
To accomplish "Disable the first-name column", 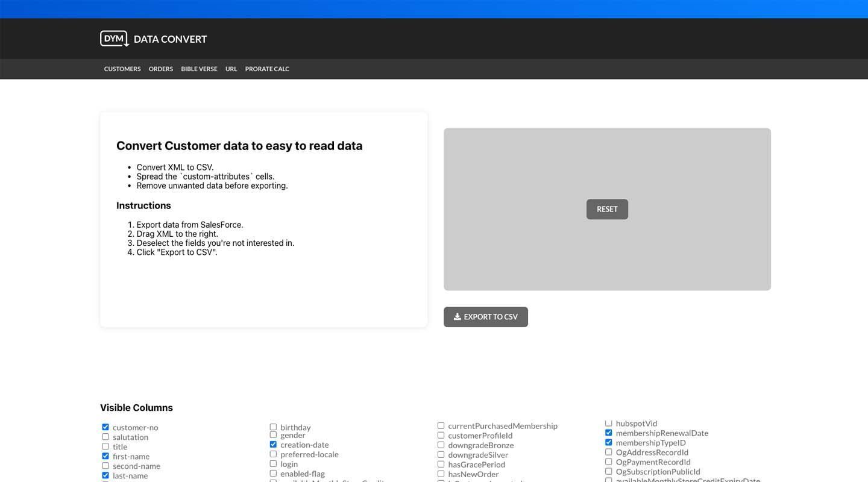I will (x=105, y=456).
